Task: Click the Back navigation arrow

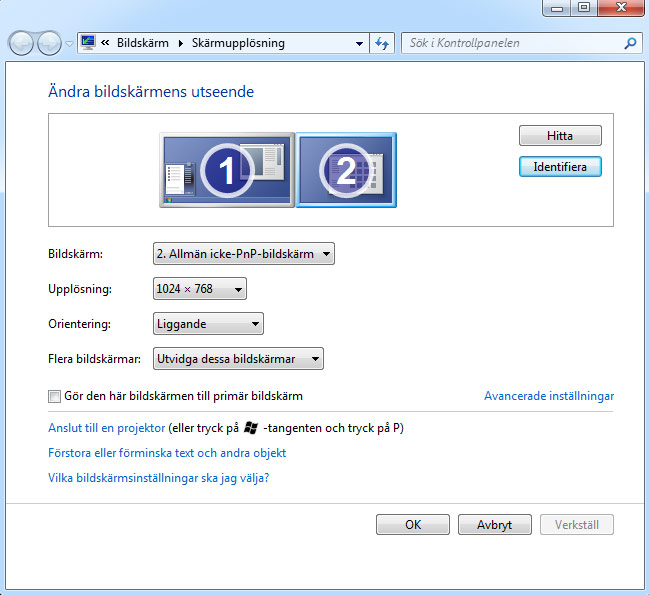Action: click(22, 44)
